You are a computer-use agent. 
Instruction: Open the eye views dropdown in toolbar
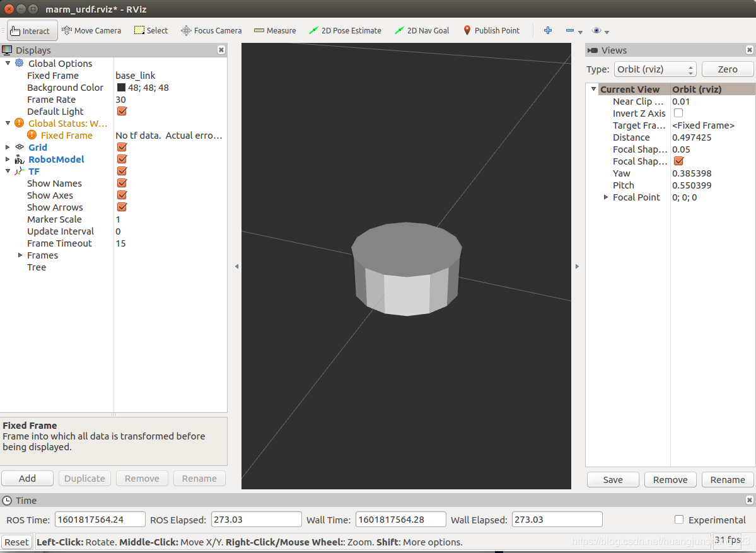tap(600, 31)
